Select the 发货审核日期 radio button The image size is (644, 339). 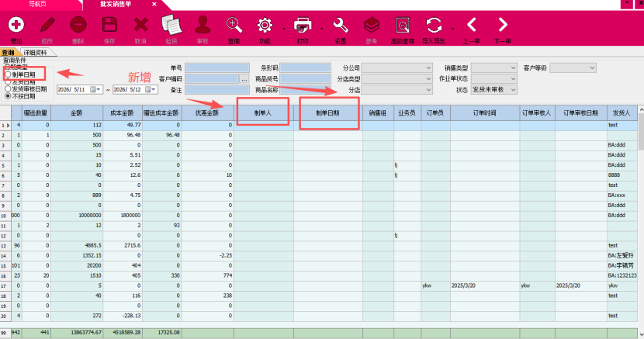point(8,88)
